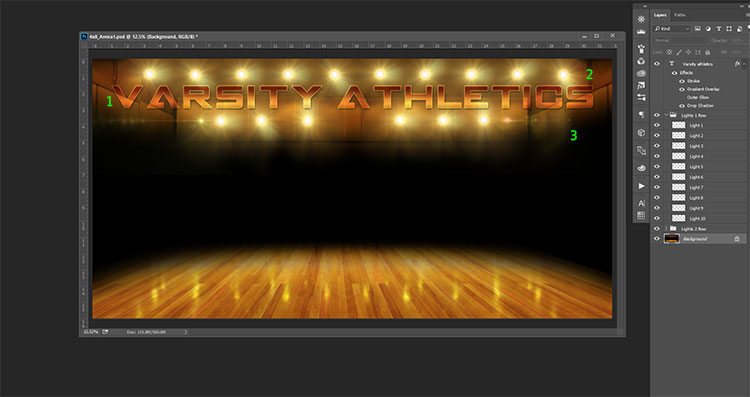Click the lock icon on Background layer
Screen dimensions: 750x397
coord(737,239)
